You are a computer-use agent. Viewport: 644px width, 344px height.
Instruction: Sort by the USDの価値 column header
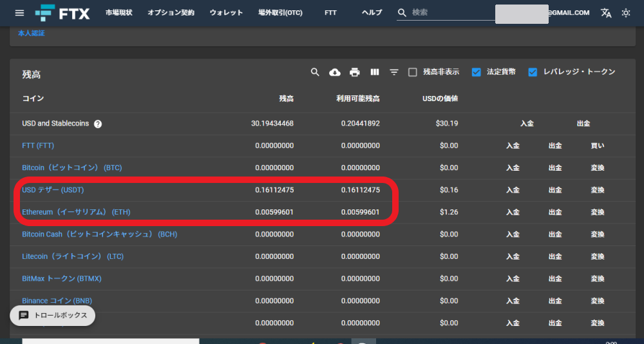coord(440,99)
